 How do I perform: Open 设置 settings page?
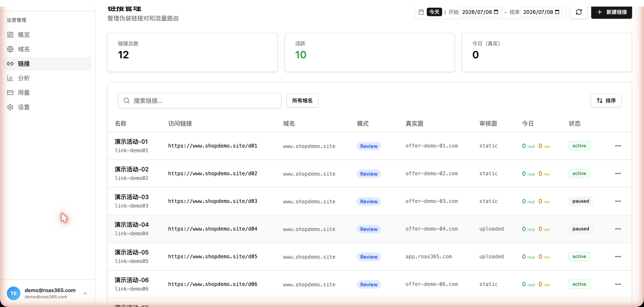coord(47,107)
